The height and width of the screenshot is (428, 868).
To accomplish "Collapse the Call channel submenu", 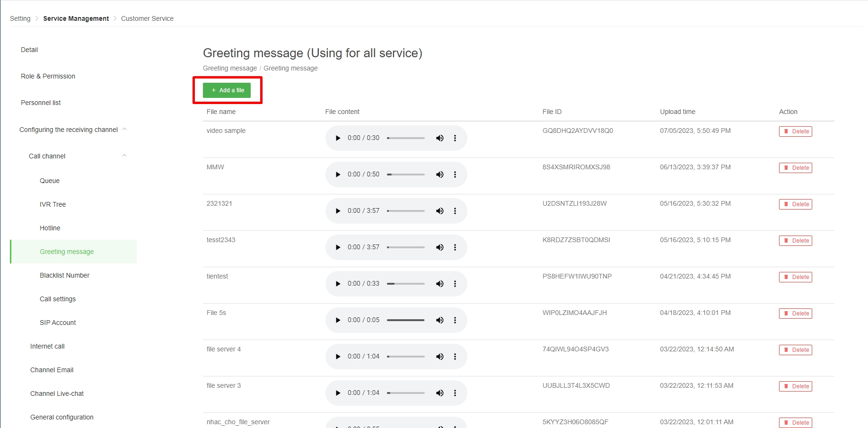I will pyautogui.click(x=124, y=156).
